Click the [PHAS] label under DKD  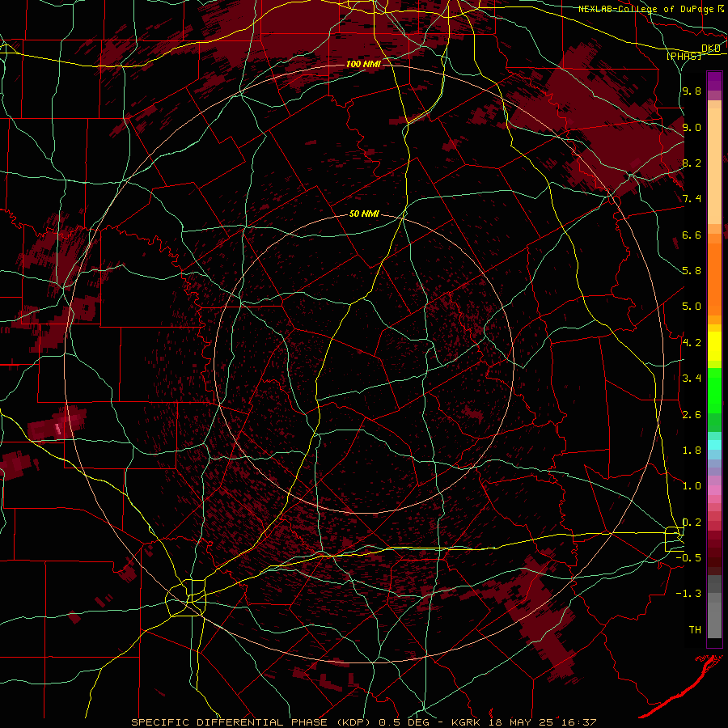tap(684, 57)
